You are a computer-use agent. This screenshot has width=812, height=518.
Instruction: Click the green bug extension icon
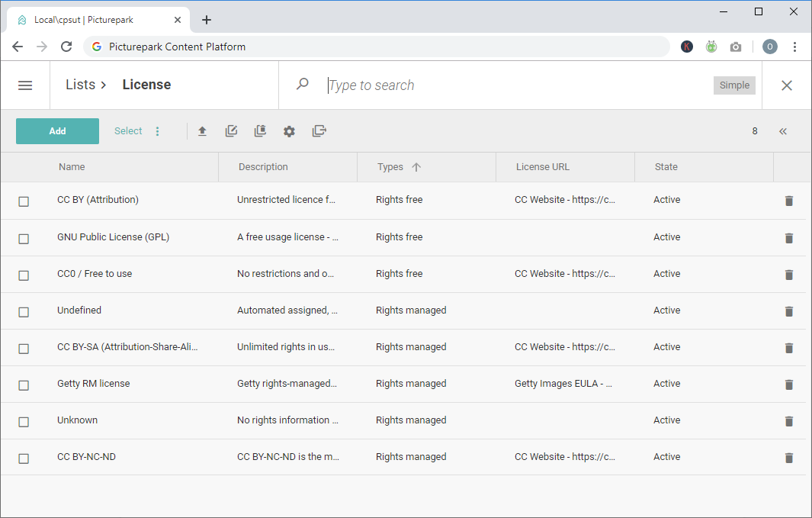click(x=711, y=47)
